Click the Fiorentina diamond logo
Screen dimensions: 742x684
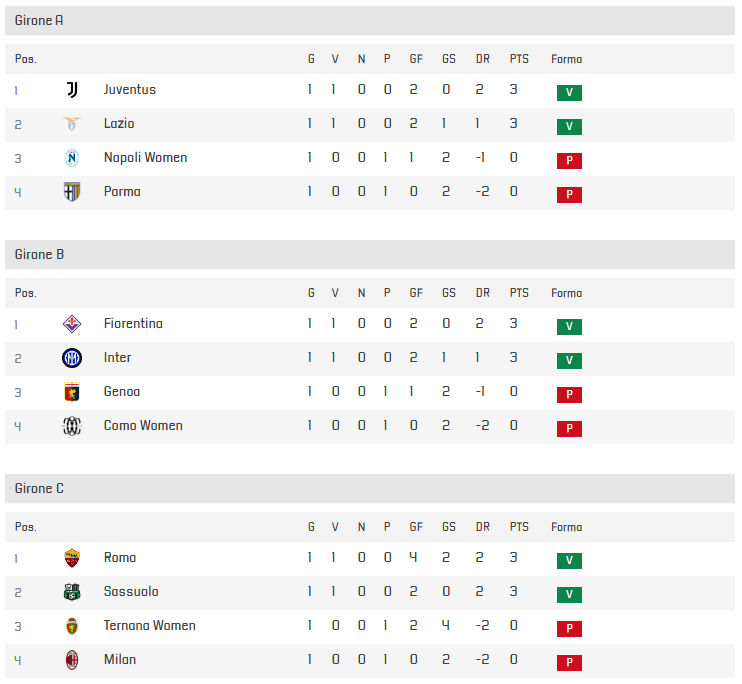point(72,324)
